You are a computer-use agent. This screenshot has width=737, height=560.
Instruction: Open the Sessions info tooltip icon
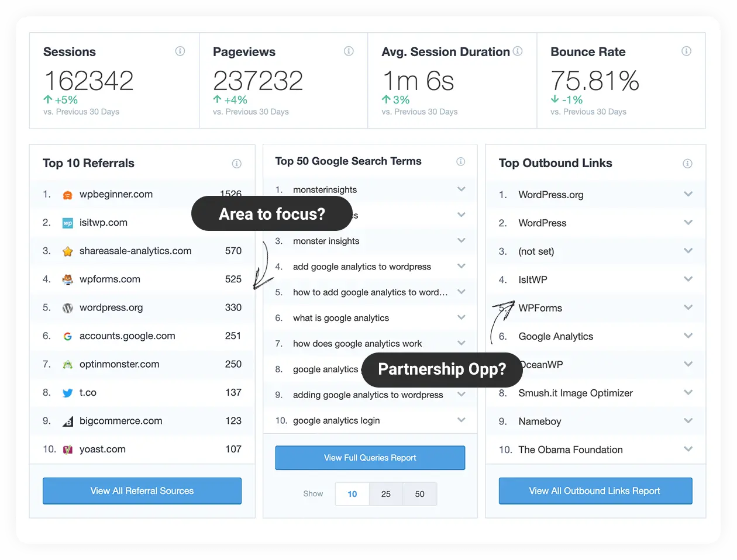pos(180,51)
